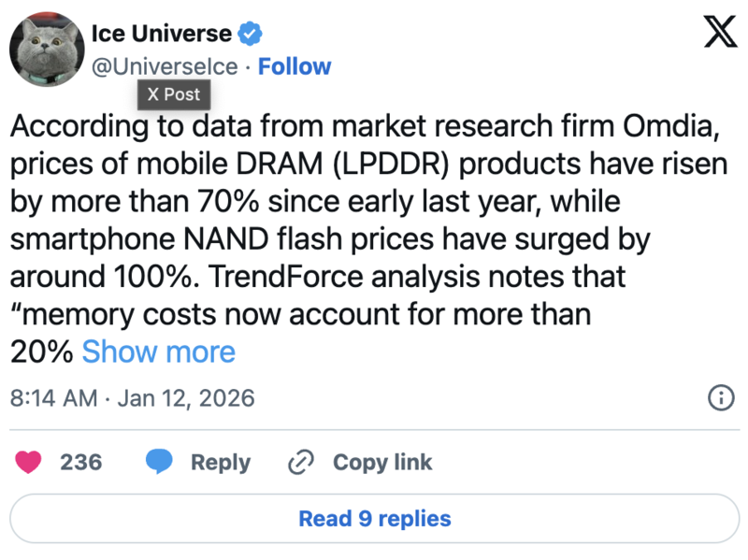
Task: Click the reply speech bubble icon
Action: (x=160, y=462)
